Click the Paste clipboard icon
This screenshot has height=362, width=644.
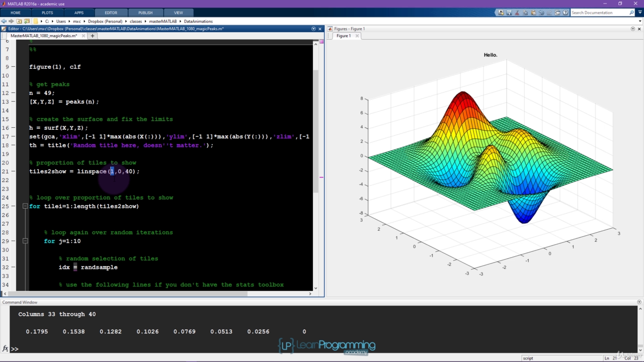533,13
